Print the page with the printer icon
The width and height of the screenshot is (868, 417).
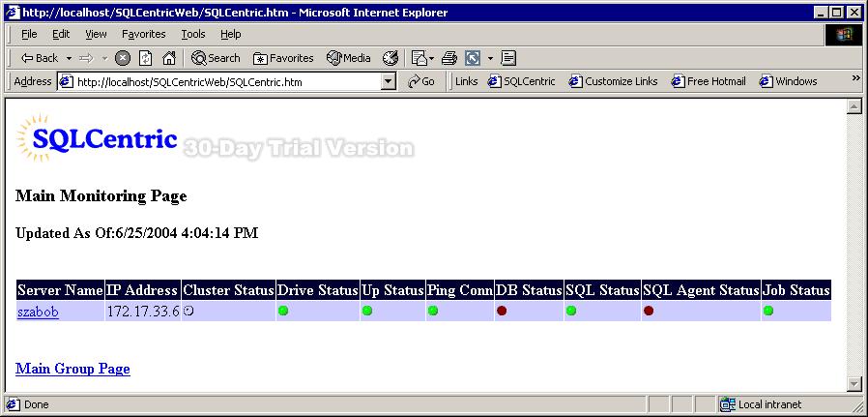(448, 58)
